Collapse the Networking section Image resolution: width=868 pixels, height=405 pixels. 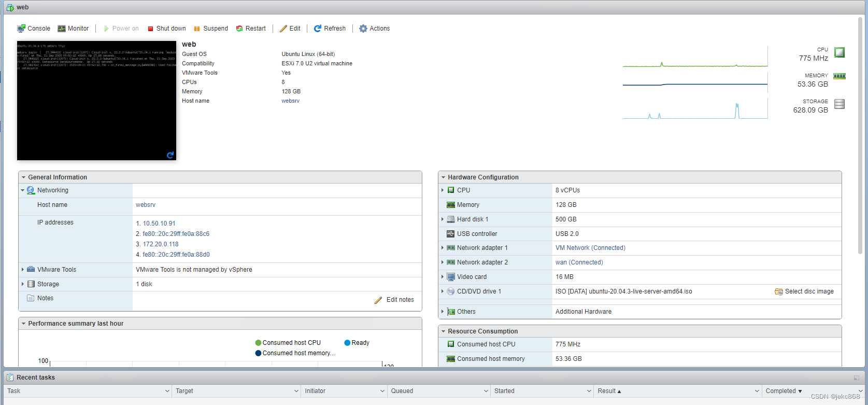[x=22, y=190]
